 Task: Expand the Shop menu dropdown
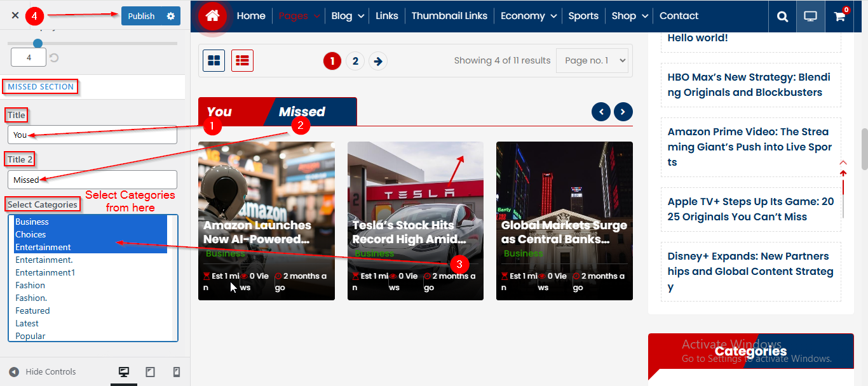coord(630,16)
